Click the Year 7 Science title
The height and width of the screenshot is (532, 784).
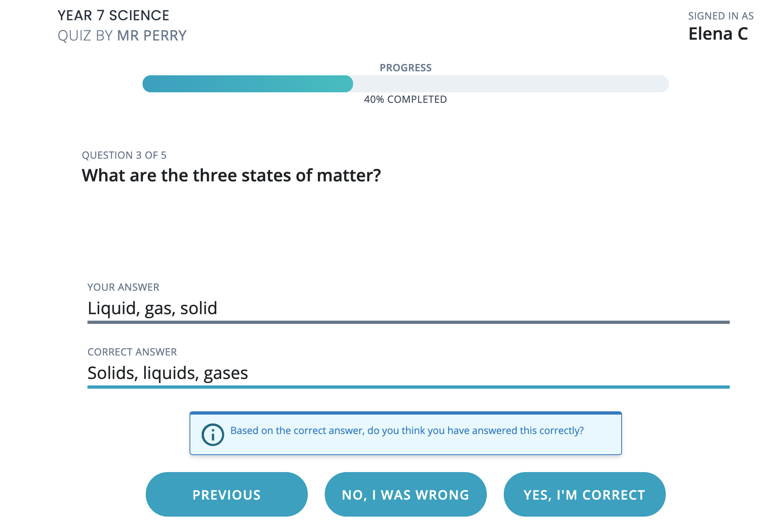pos(113,15)
